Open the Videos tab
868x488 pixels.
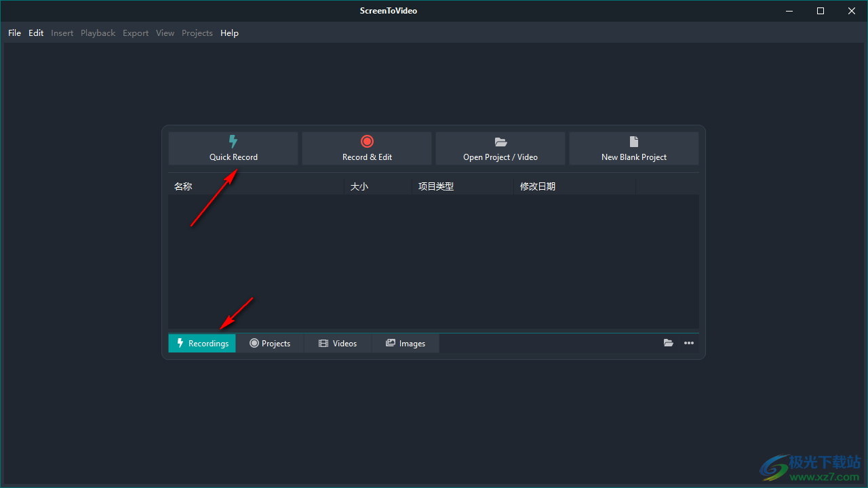pyautogui.click(x=338, y=343)
